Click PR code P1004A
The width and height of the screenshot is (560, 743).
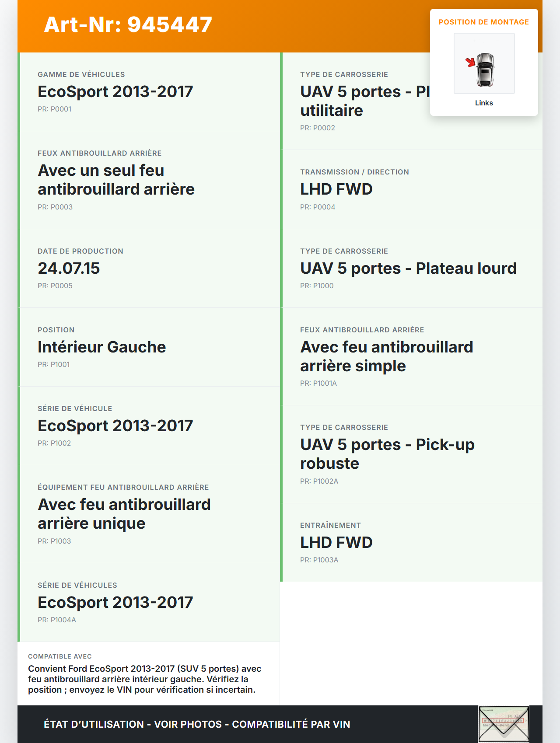(57, 620)
